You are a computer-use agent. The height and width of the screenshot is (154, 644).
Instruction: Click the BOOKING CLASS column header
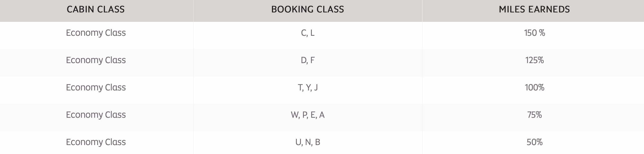308,9
